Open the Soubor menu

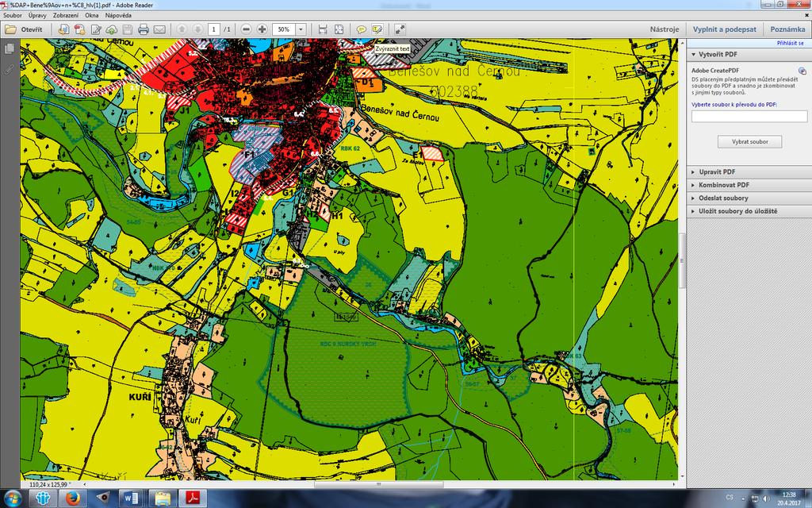(x=13, y=16)
